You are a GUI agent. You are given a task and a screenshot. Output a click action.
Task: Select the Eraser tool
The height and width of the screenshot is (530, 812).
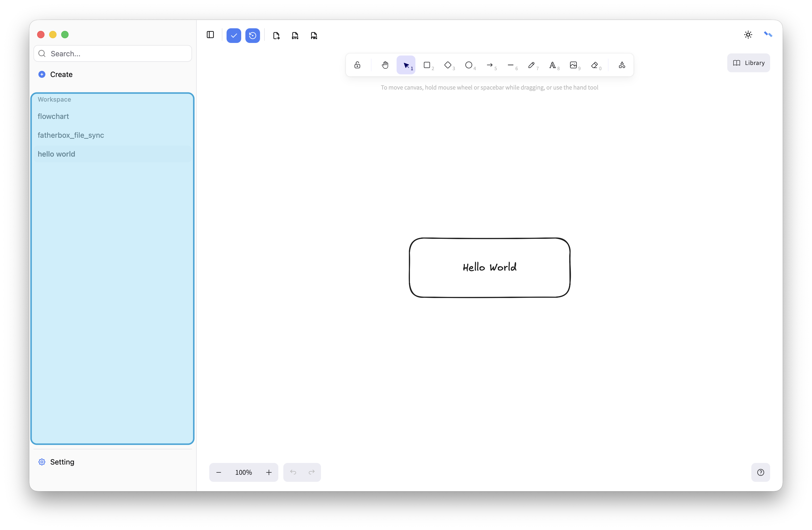pos(594,65)
